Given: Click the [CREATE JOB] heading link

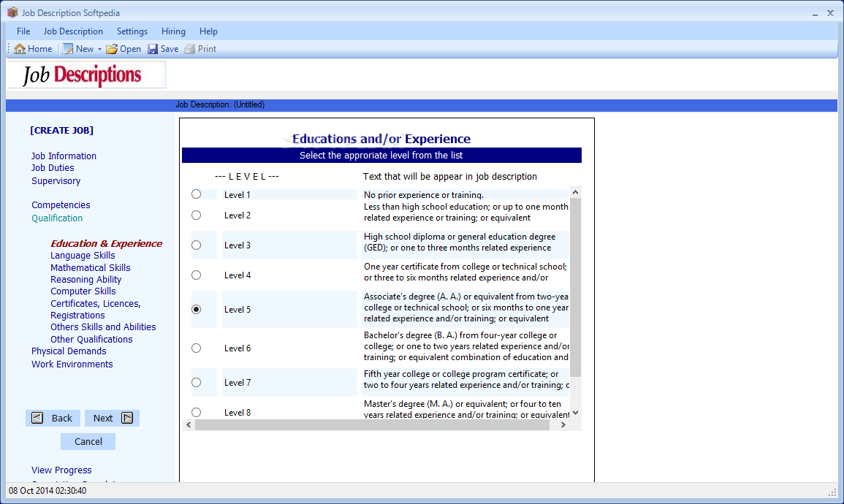Looking at the screenshot, I should (62, 130).
